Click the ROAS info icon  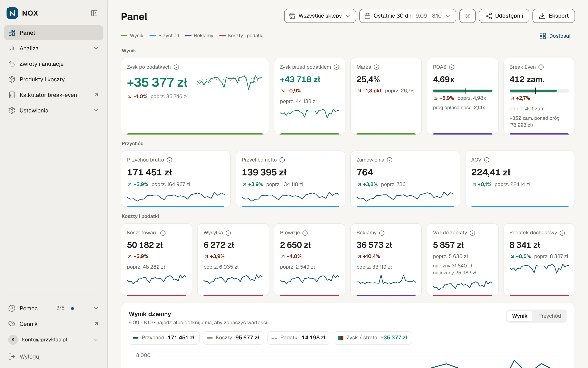tap(451, 67)
